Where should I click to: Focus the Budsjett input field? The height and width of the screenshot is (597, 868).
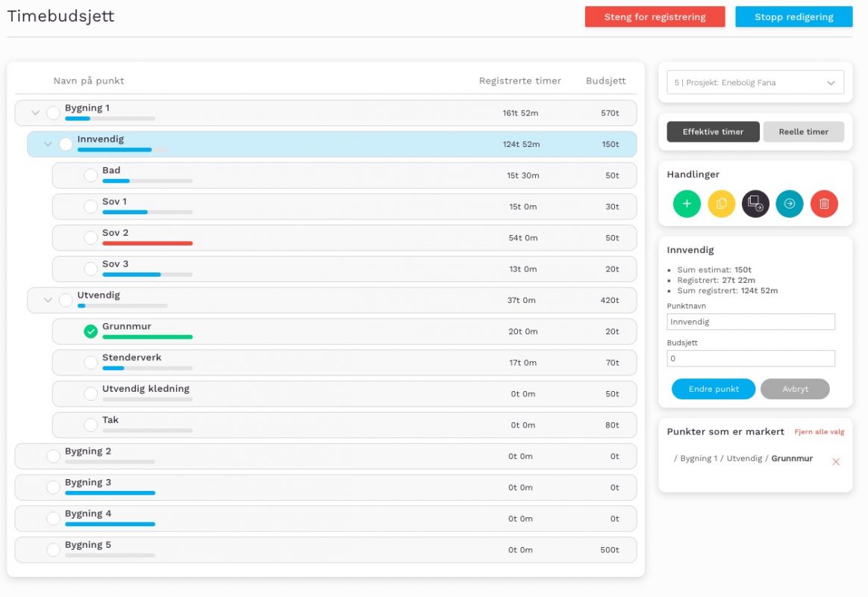750,359
